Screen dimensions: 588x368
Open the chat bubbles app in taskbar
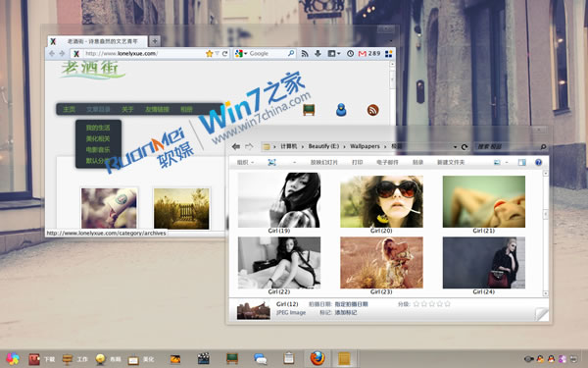[261, 358]
